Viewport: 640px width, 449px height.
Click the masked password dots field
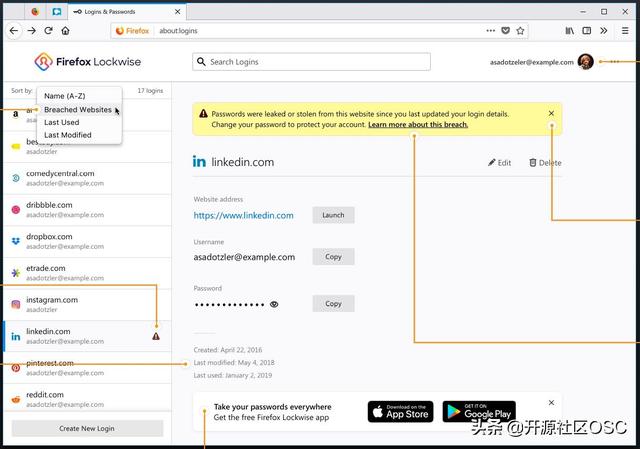coord(229,305)
